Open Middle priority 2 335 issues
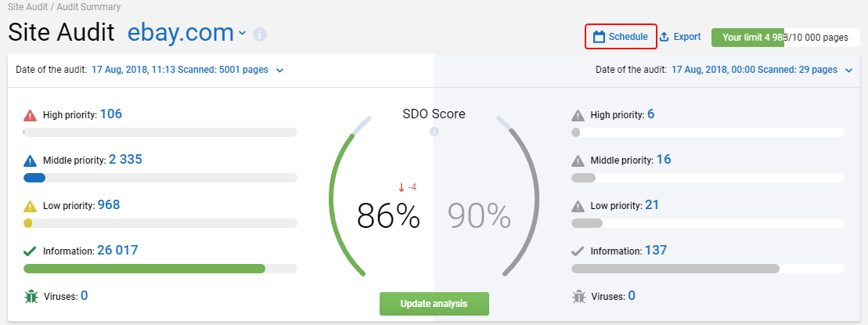 (x=126, y=160)
